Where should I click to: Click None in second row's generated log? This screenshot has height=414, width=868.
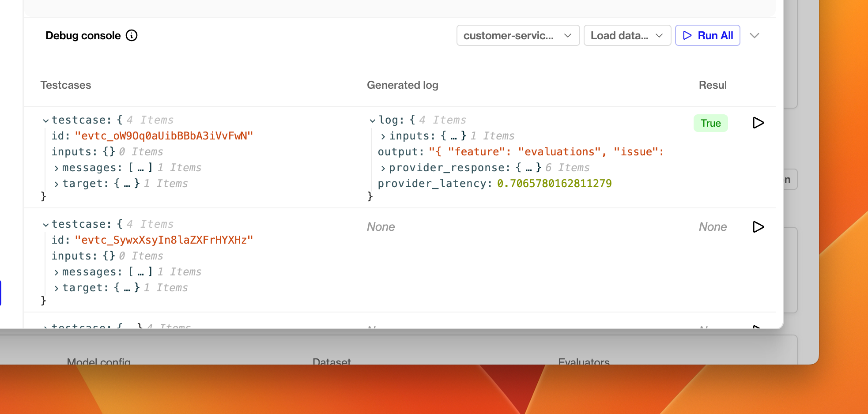pyautogui.click(x=381, y=227)
